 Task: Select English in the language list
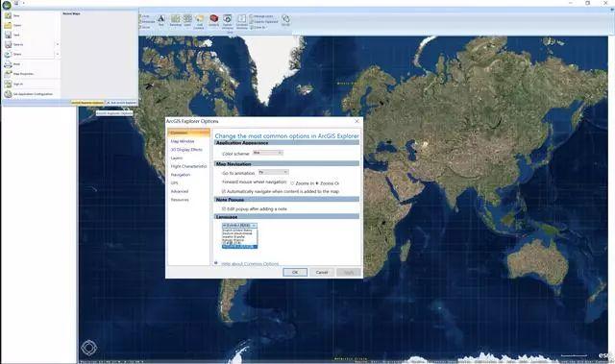[x=239, y=231]
